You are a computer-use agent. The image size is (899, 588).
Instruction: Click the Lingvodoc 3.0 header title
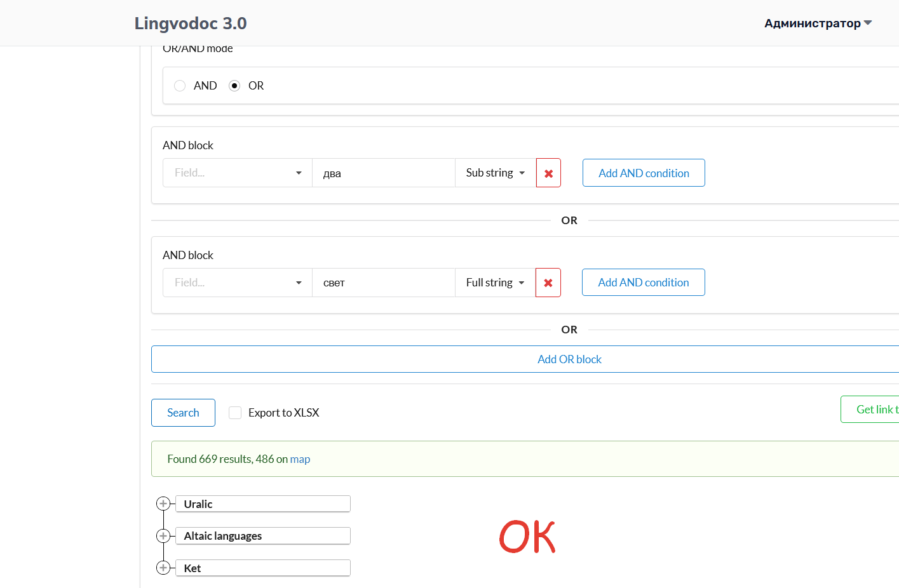coord(190,23)
